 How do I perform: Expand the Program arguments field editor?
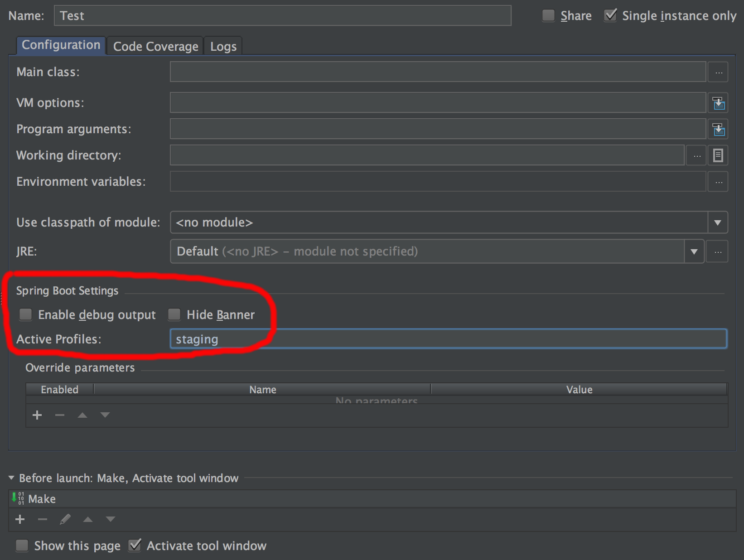(718, 130)
